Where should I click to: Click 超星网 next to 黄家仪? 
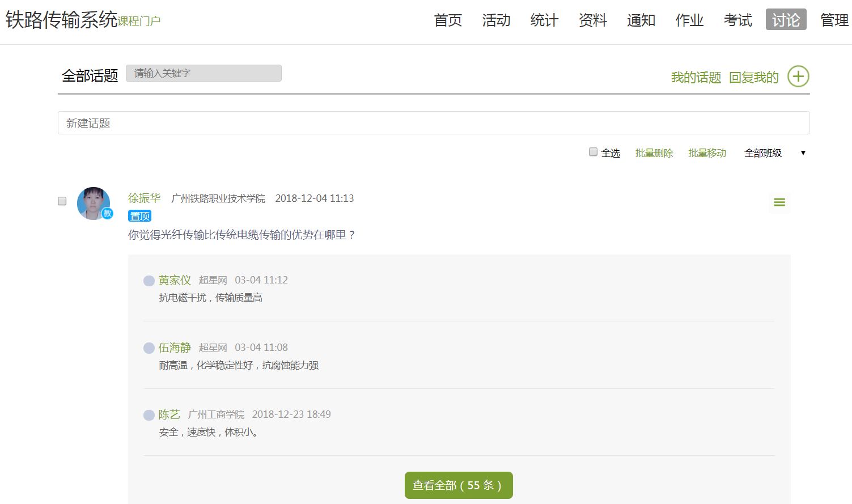point(213,280)
